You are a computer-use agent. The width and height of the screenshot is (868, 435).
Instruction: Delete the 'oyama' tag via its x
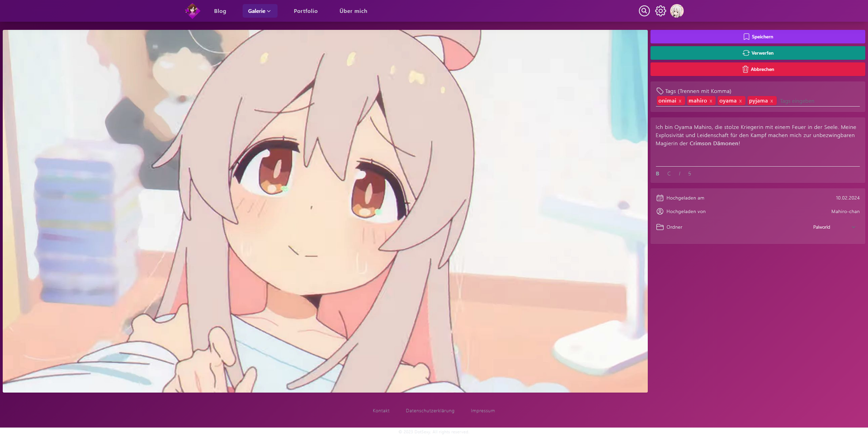click(741, 101)
